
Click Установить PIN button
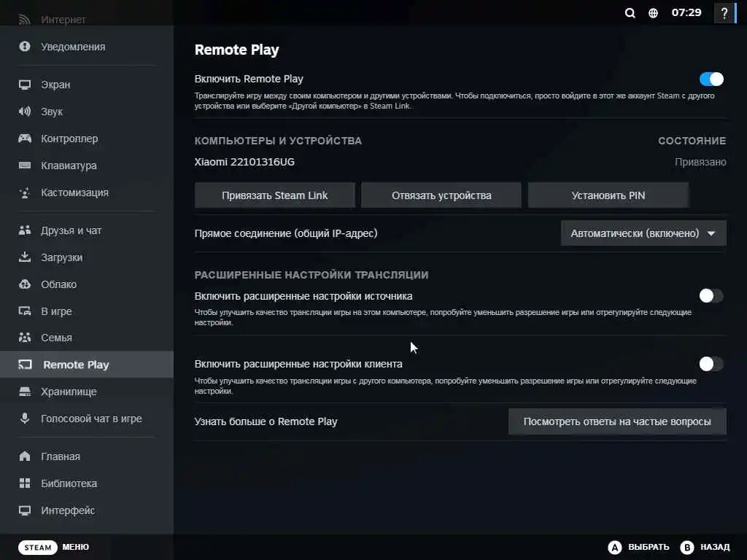[x=608, y=195]
